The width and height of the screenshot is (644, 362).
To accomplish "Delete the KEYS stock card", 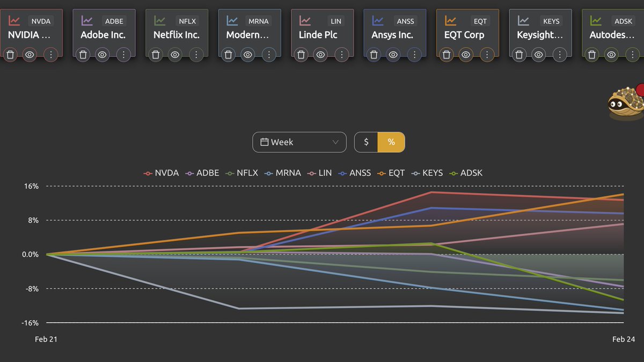I will (x=519, y=55).
